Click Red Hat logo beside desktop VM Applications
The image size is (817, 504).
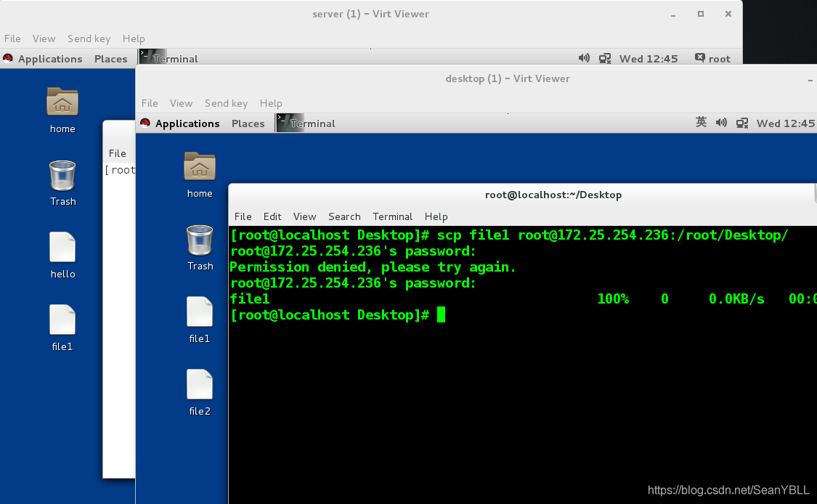[145, 123]
